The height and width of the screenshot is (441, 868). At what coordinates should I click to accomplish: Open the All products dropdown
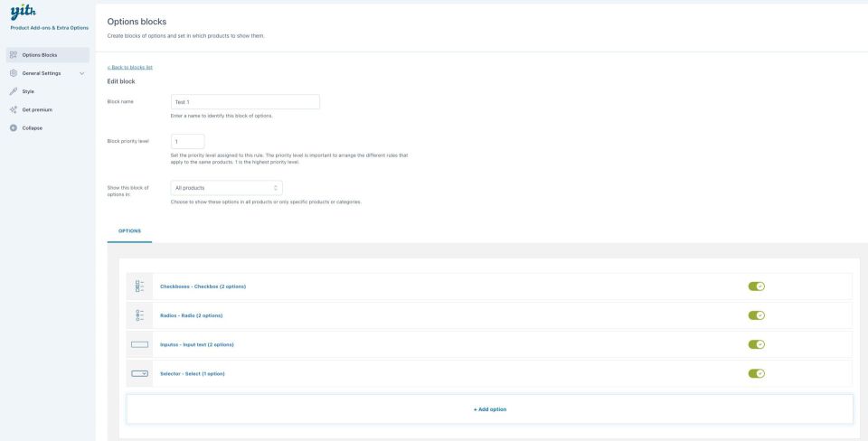click(226, 188)
